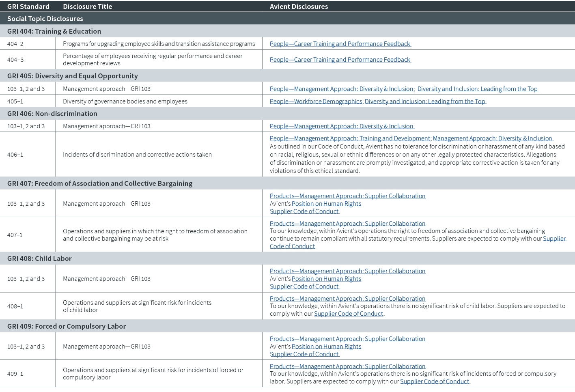Click Leading from the Top link in row 405–1

[x=425, y=101]
